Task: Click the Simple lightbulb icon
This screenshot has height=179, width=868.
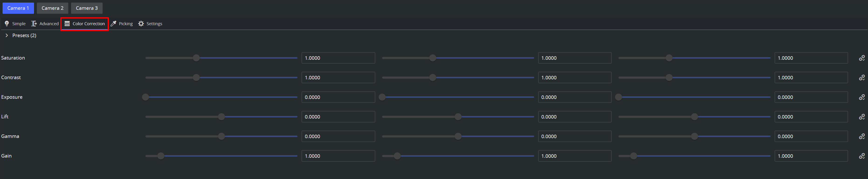Action: 7,24
